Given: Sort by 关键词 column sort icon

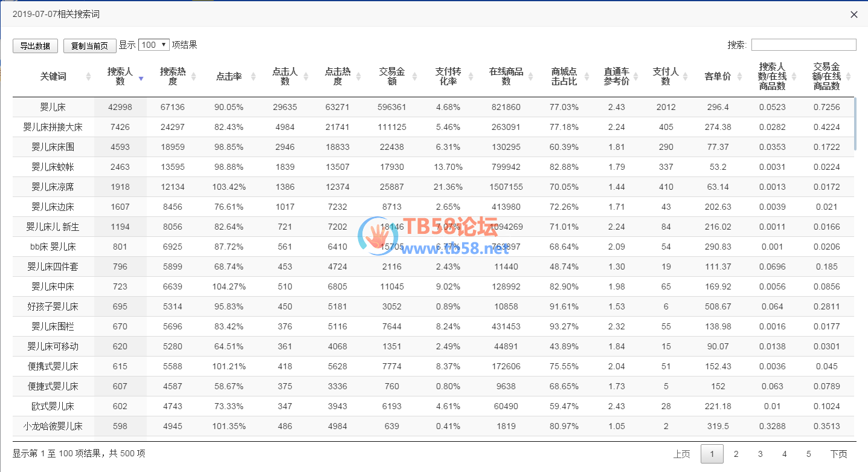Looking at the screenshot, I should [x=88, y=77].
